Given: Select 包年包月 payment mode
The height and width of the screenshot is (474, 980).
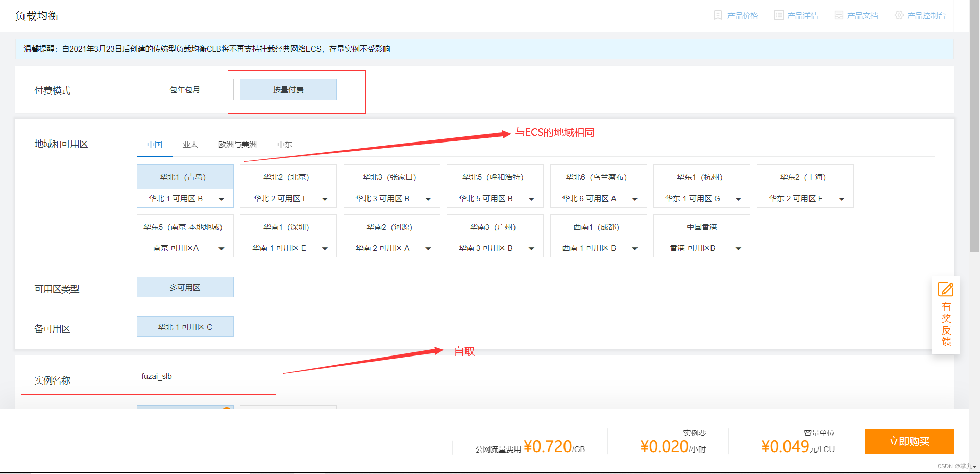Looking at the screenshot, I should 185,89.
